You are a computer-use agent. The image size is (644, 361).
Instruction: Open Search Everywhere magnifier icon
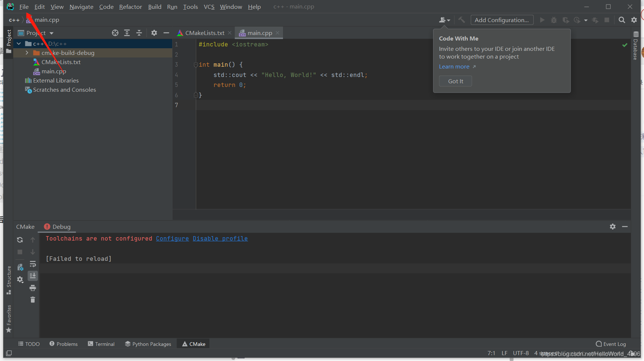pyautogui.click(x=622, y=20)
